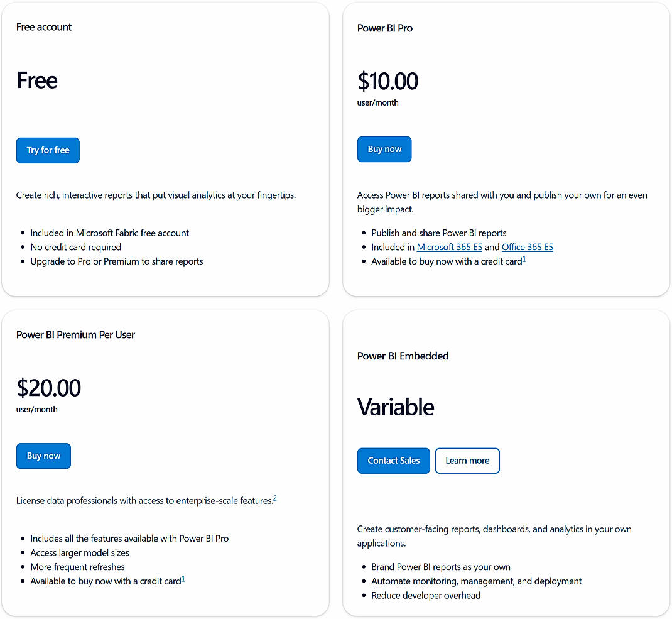
Task: Click the No credit card required bullet
Action: pyautogui.click(x=75, y=248)
